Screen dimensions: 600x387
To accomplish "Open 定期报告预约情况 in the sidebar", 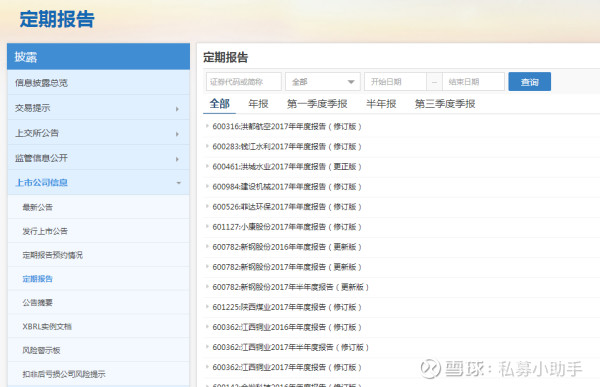I will 99,255.
